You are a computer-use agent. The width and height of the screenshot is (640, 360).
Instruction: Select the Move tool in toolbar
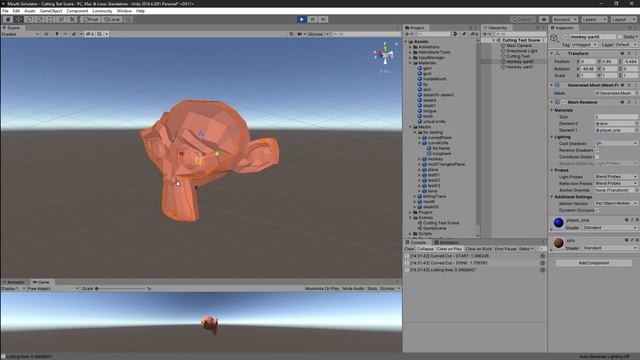(x=19, y=19)
